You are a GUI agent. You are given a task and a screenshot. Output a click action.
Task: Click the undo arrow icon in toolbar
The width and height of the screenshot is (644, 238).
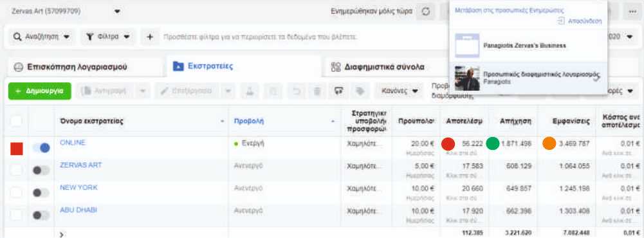(x=296, y=91)
